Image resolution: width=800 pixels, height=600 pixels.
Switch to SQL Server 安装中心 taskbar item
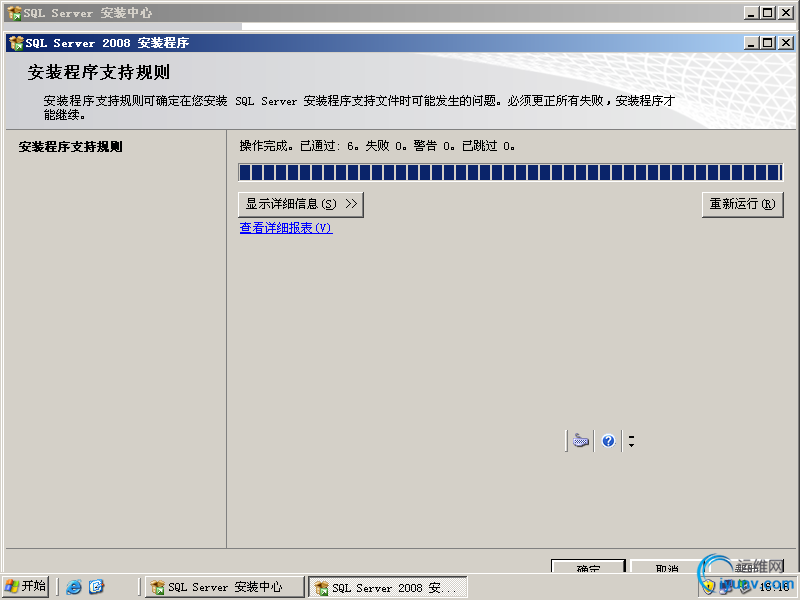pos(224,587)
